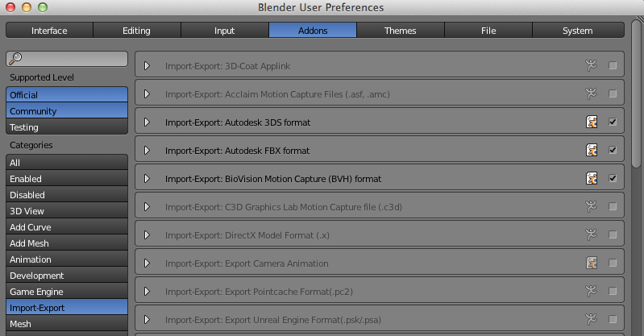Switch to the Themes tab

click(x=401, y=31)
